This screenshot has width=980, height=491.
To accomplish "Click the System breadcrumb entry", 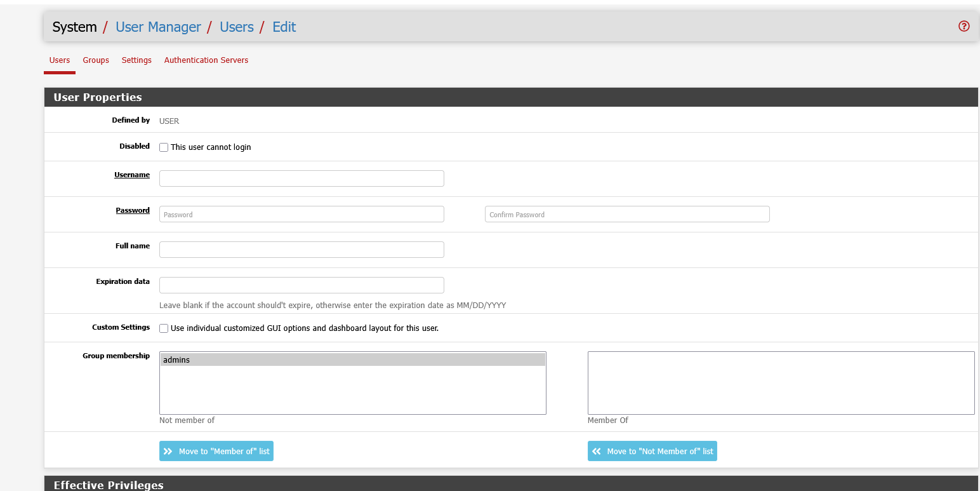I will (74, 27).
